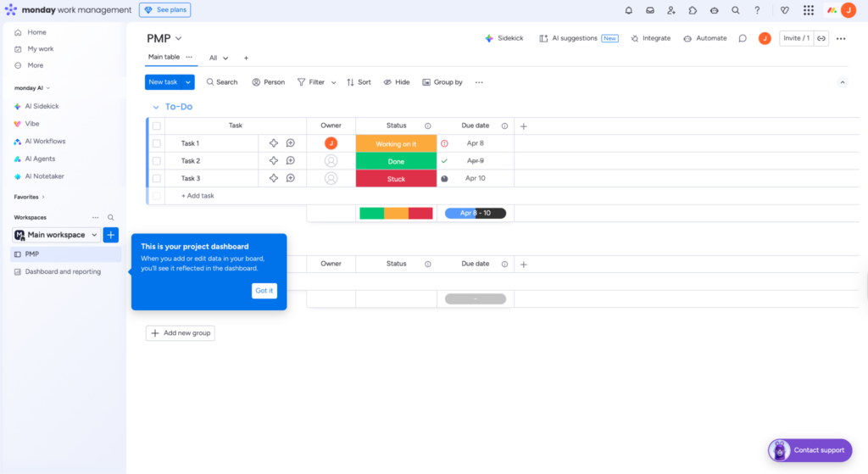
Task: Tick the select-all checkbox in To-Do header
Action: (x=157, y=125)
